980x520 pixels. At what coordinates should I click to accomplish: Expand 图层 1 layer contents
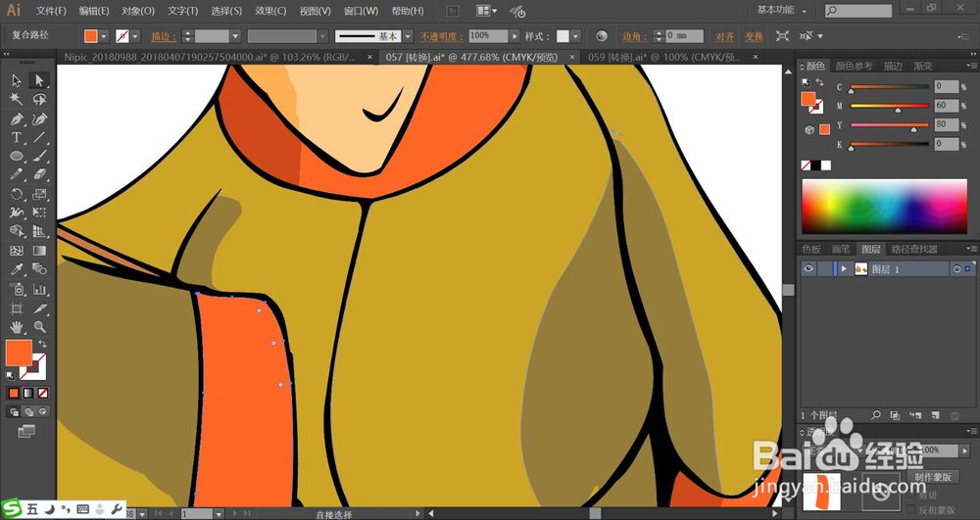844,269
